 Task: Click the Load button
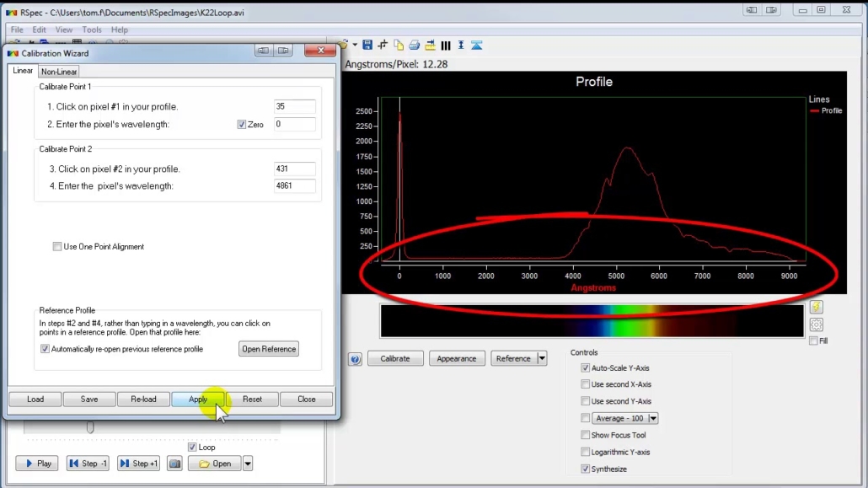coord(35,399)
